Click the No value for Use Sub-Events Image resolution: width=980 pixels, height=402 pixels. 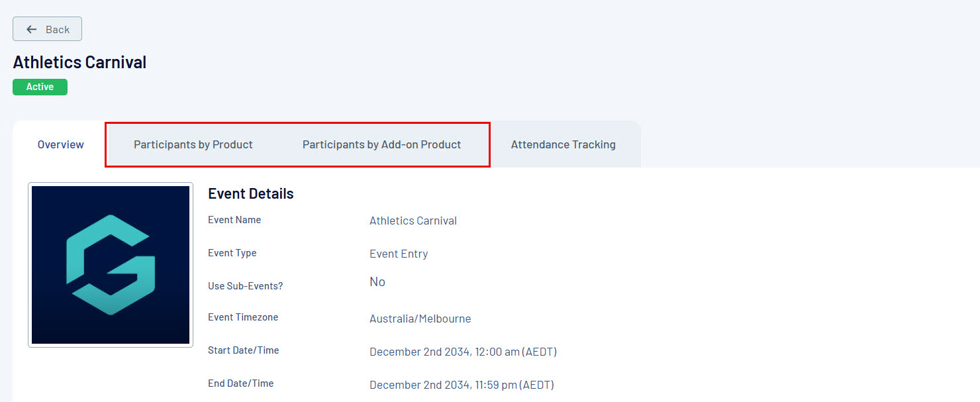(377, 282)
